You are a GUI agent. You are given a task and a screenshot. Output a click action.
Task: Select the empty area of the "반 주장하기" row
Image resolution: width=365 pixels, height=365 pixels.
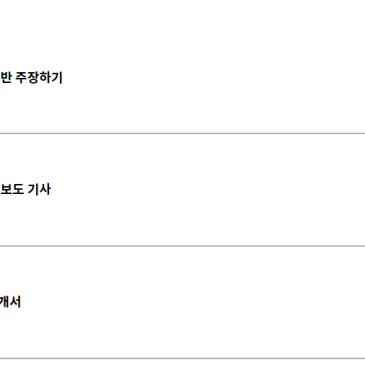coord(213,77)
